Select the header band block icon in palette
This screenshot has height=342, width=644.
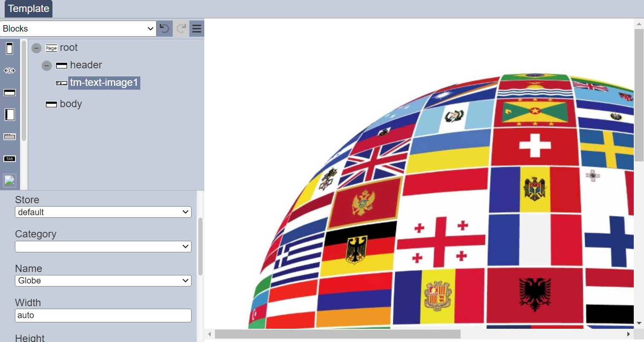[9, 93]
